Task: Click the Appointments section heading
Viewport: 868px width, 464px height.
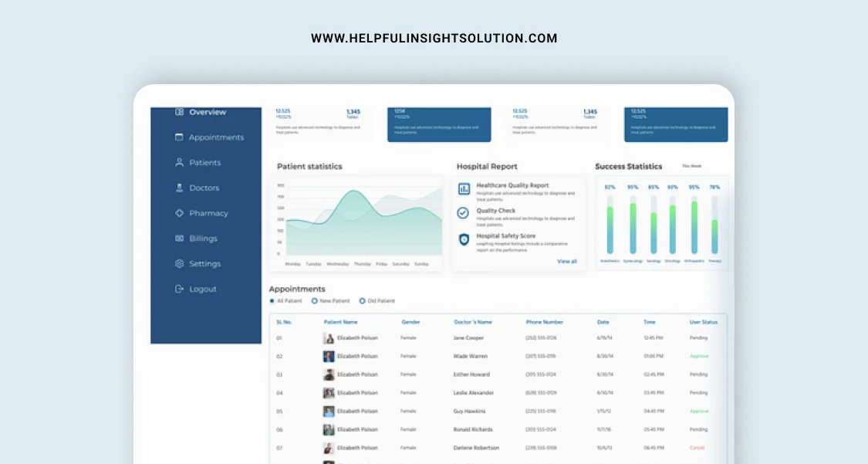Action: click(297, 289)
